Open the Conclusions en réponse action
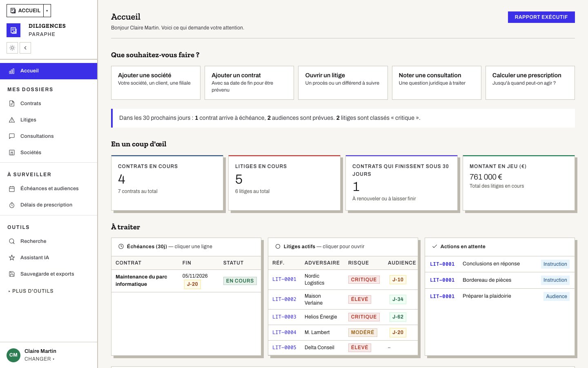The image size is (588, 368). click(500, 264)
